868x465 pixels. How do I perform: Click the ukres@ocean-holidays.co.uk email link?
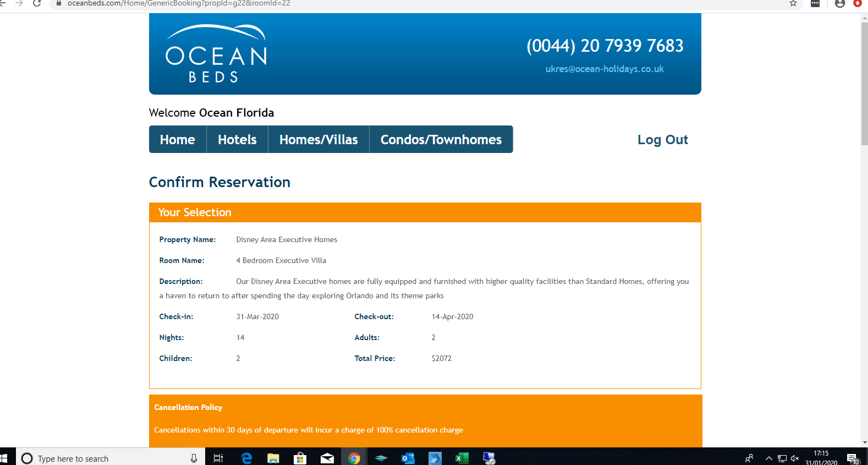tap(605, 69)
